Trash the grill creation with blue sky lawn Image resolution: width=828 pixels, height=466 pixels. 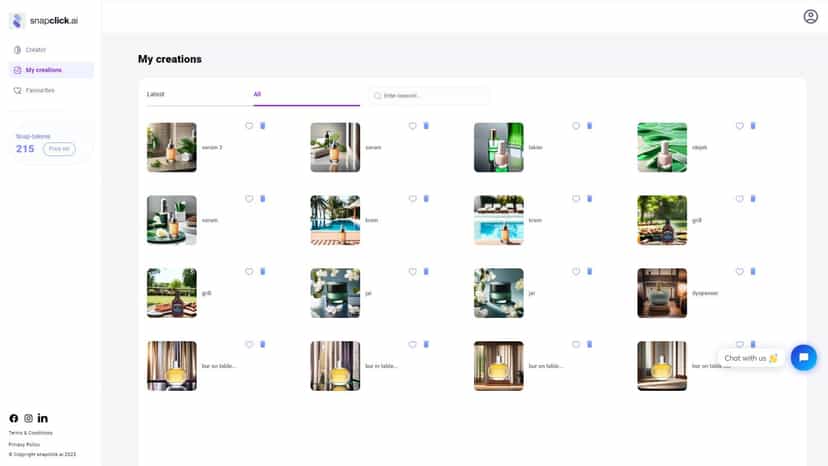tap(262, 272)
